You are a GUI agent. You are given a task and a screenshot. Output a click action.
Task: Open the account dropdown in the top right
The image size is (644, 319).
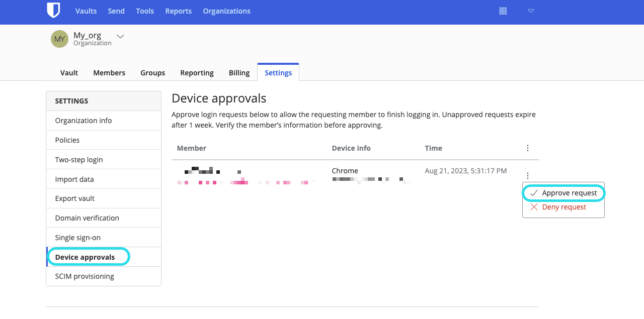(x=531, y=11)
